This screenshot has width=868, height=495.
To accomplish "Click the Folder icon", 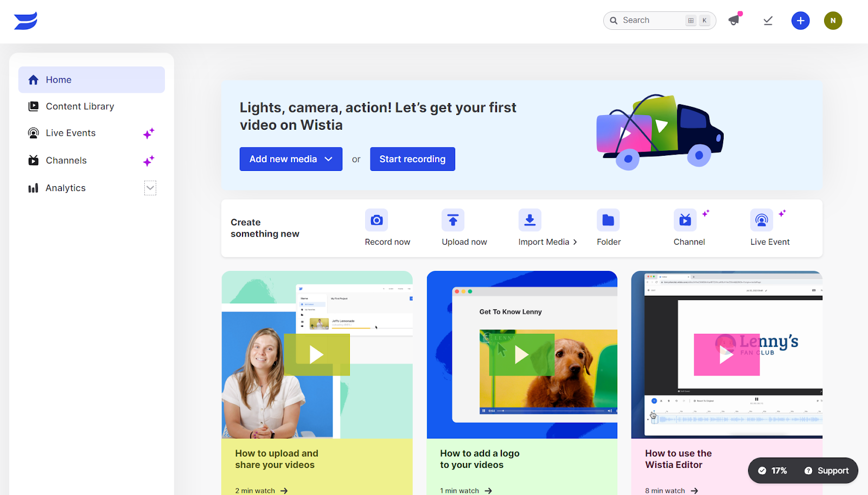I will 608,220.
